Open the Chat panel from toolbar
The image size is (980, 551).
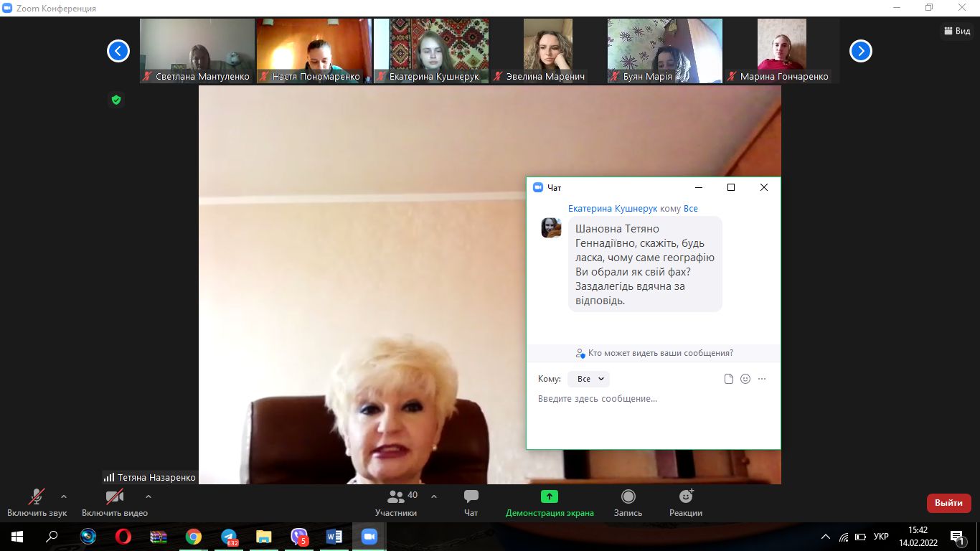point(471,502)
